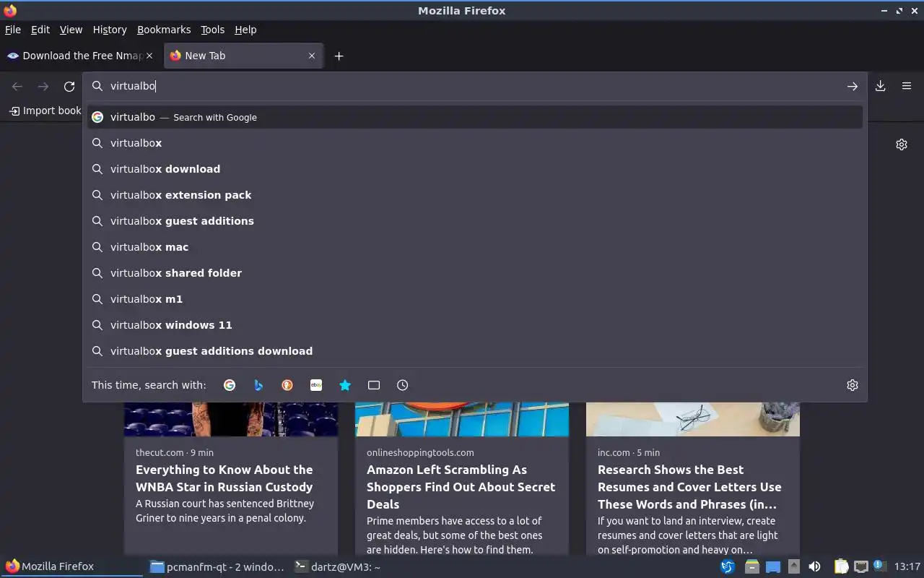
Task: Search this time with eBay icon
Action: point(316,385)
